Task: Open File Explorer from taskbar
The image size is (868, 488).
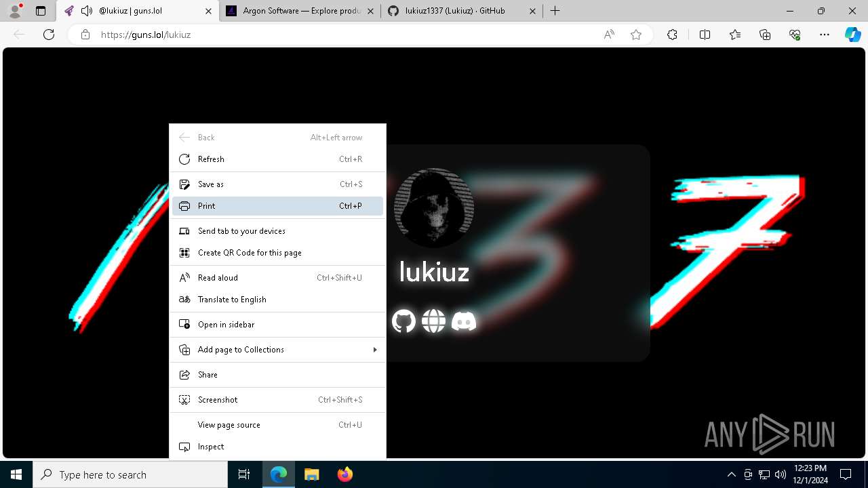Action: (x=311, y=474)
